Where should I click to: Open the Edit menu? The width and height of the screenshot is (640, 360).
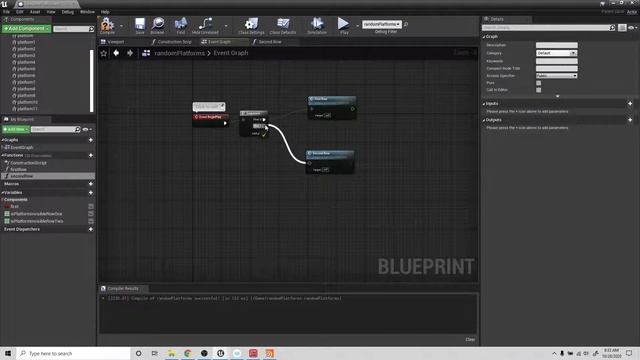coord(20,12)
